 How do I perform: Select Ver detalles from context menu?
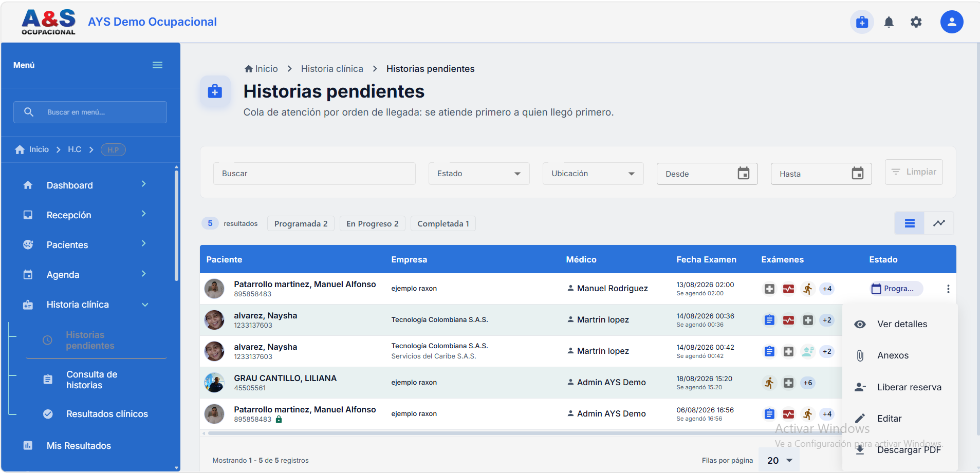point(900,324)
